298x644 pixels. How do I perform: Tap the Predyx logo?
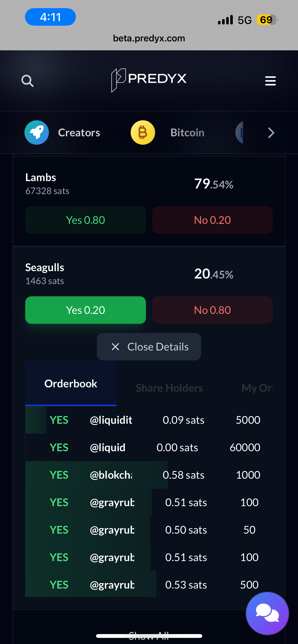pyautogui.click(x=149, y=79)
